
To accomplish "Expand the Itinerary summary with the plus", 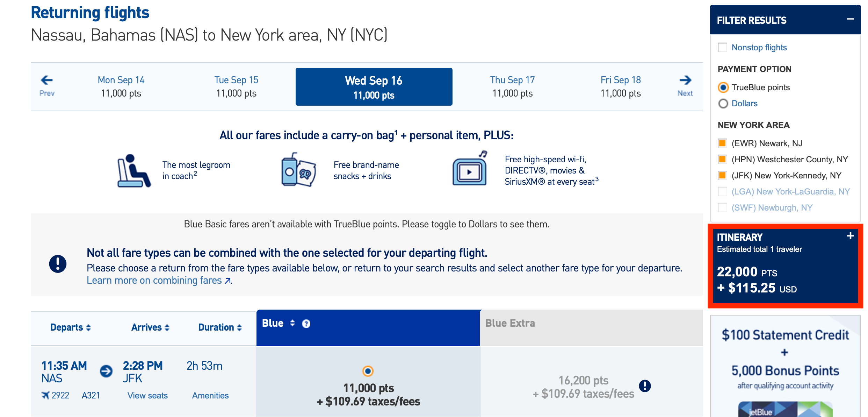I will 849,236.
